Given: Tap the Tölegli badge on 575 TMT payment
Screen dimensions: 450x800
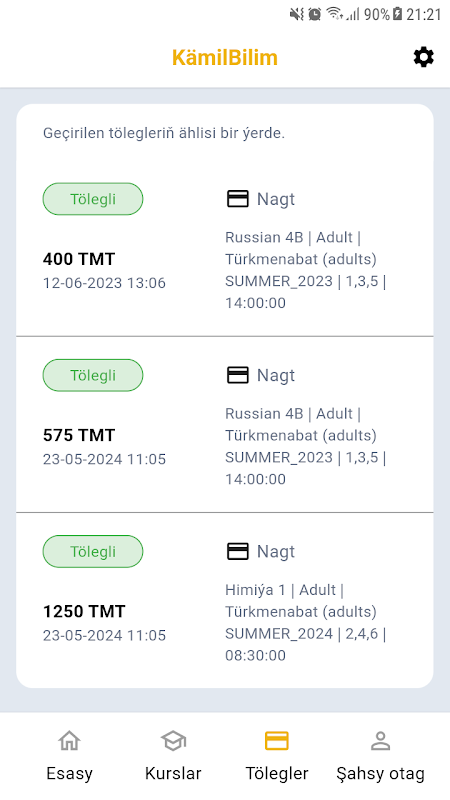Looking at the screenshot, I should 93,375.
